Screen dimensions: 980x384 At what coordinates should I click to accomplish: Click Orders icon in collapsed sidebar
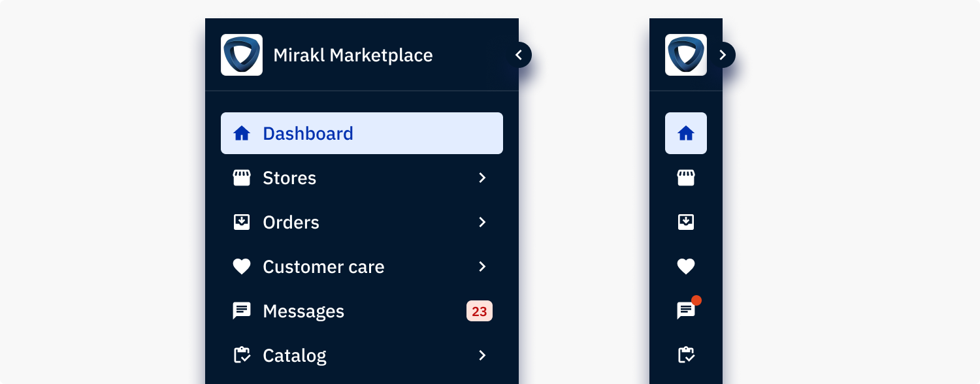click(685, 222)
